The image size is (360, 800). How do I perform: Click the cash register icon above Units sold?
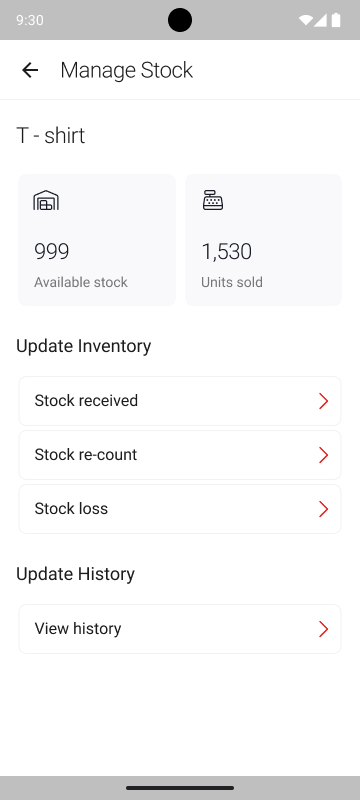tap(213, 200)
